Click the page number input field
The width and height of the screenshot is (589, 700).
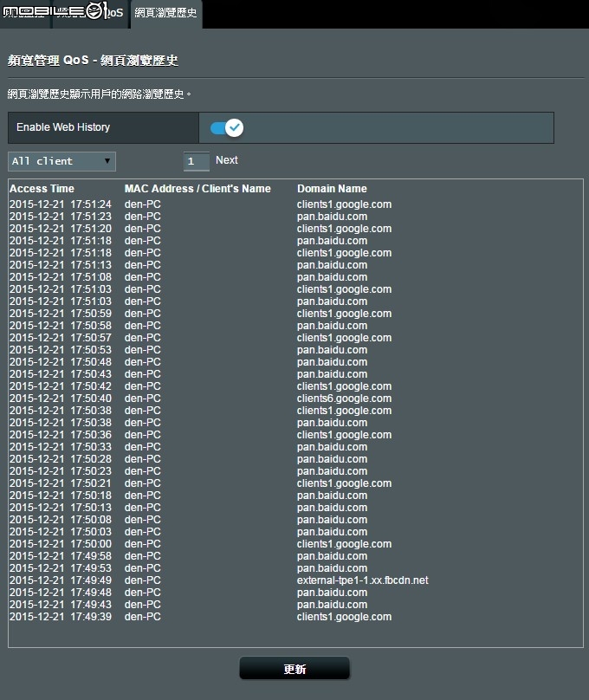pyautogui.click(x=197, y=161)
